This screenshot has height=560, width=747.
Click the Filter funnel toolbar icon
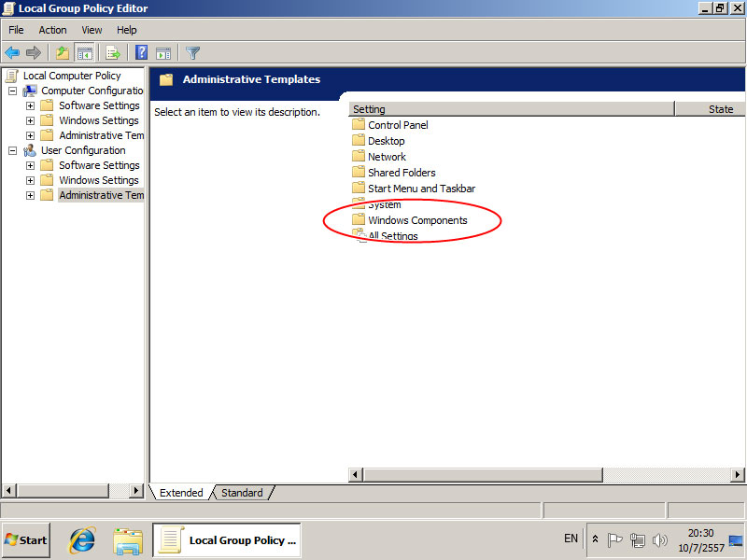[192, 53]
